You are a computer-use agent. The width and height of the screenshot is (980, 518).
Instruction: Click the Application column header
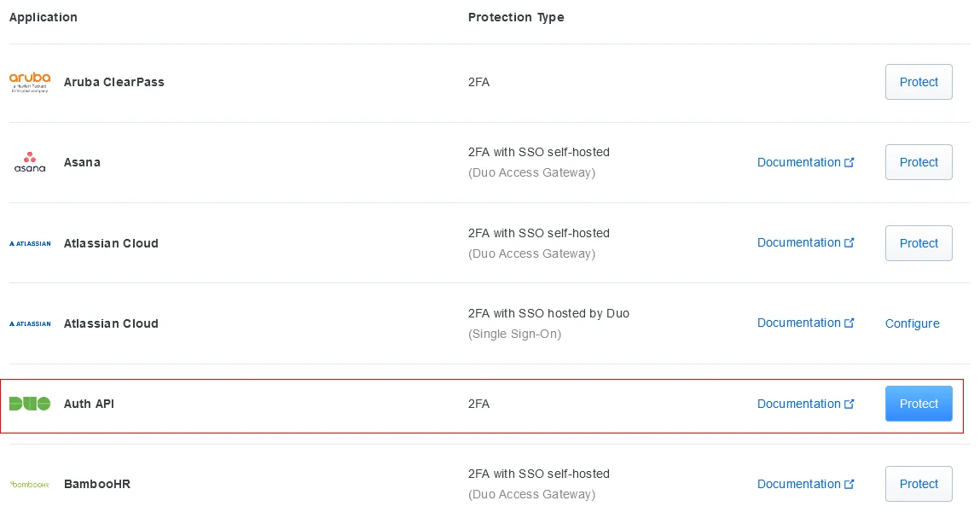click(43, 16)
